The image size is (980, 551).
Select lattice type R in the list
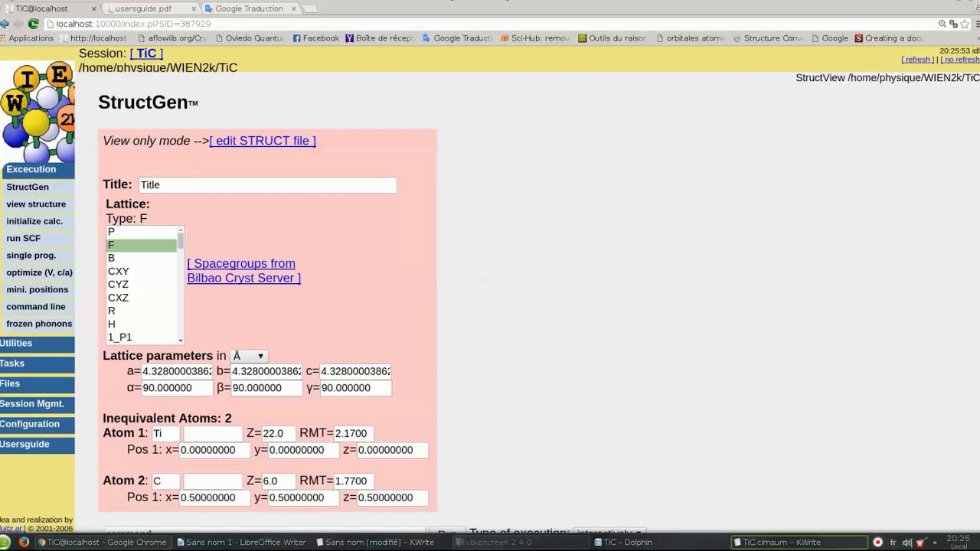(x=141, y=311)
